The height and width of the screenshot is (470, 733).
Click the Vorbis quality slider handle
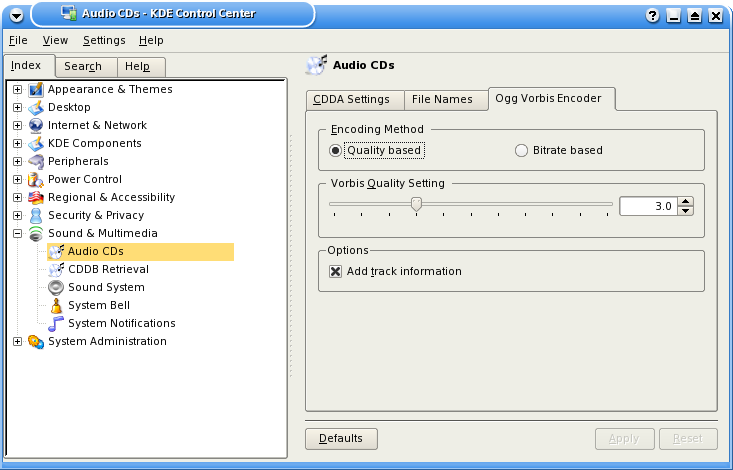pyautogui.click(x=416, y=204)
